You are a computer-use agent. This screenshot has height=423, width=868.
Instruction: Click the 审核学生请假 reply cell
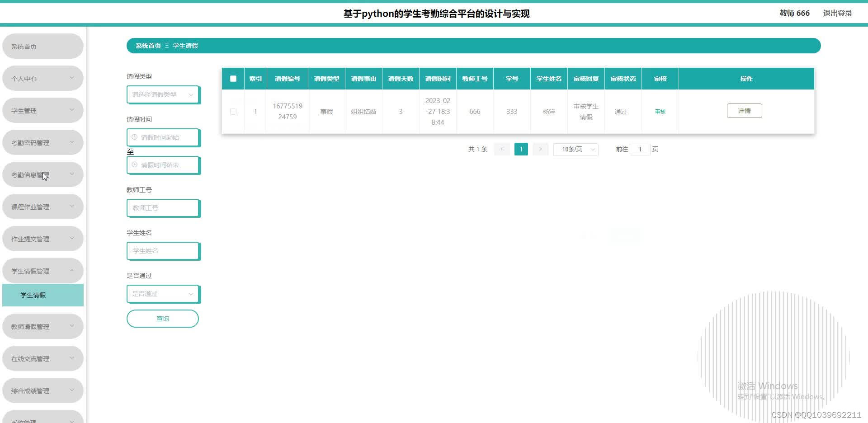pos(586,112)
